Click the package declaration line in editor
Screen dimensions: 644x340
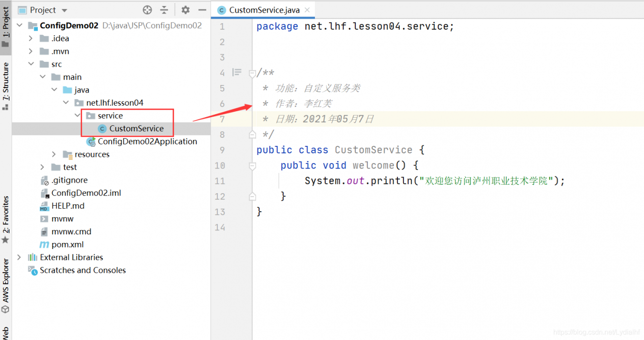[355, 26]
